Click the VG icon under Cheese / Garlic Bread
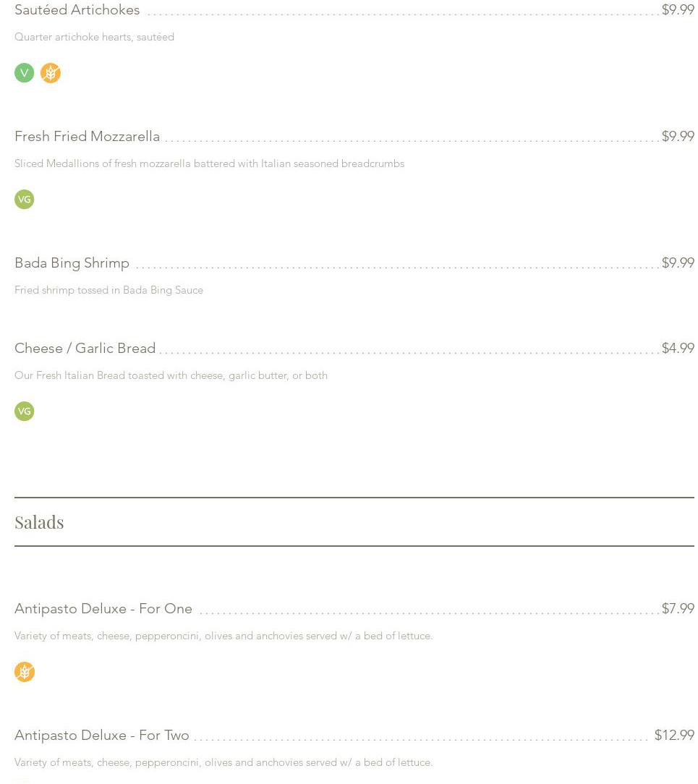 24,412
